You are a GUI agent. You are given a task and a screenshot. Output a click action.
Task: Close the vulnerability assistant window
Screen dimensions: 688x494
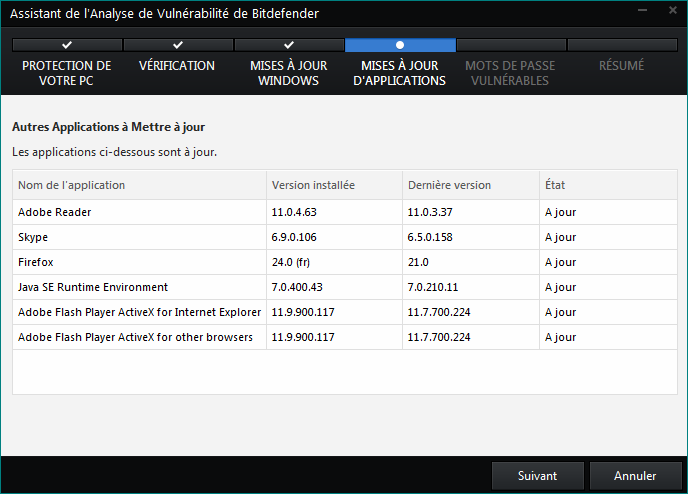click(x=673, y=10)
